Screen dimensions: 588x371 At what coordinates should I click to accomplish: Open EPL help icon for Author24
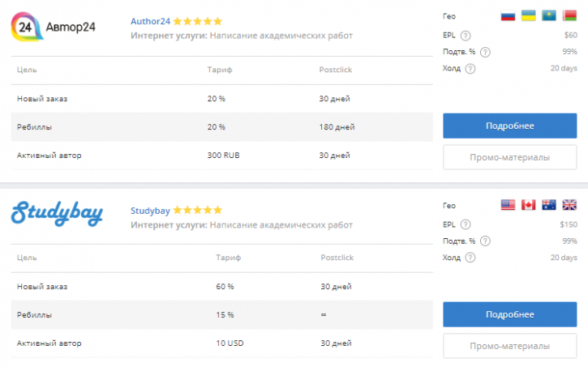pos(466,36)
